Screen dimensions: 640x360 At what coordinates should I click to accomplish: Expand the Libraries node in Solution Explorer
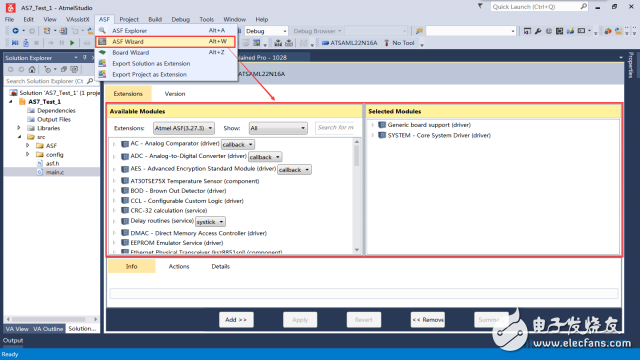pos(19,128)
